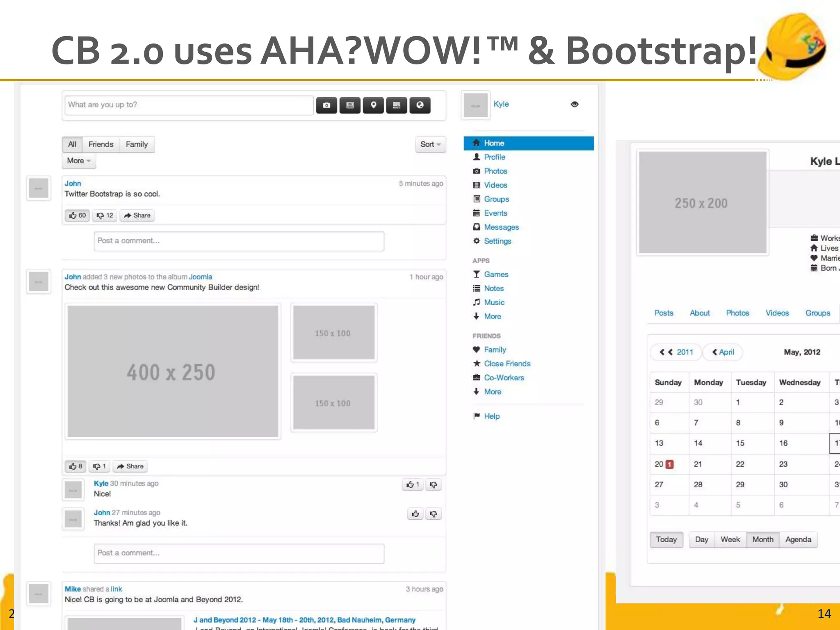Open Games under Apps
Viewport: 840px width, 630px height.
coord(496,274)
